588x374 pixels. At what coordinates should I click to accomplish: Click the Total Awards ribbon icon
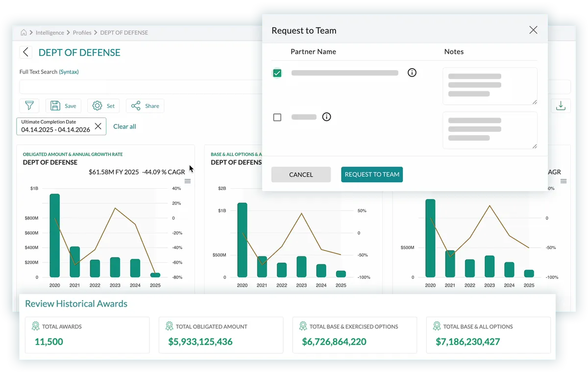35,326
